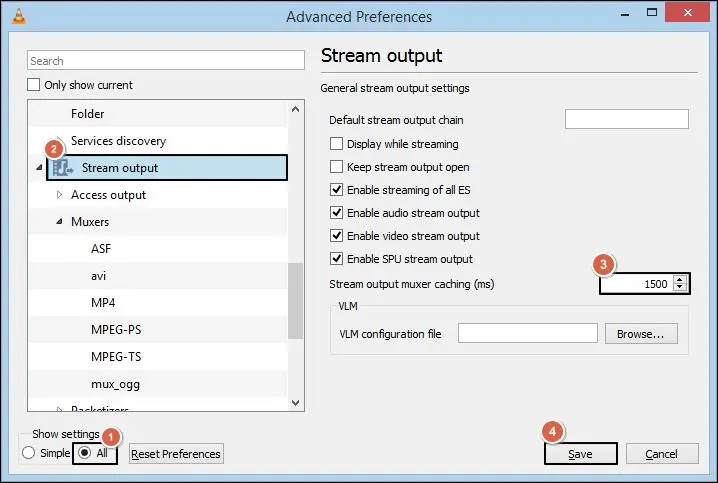Image resolution: width=718 pixels, height=483 pixels.
Task: Open MPEG-PS muxer settings
Action: [116, 330]
